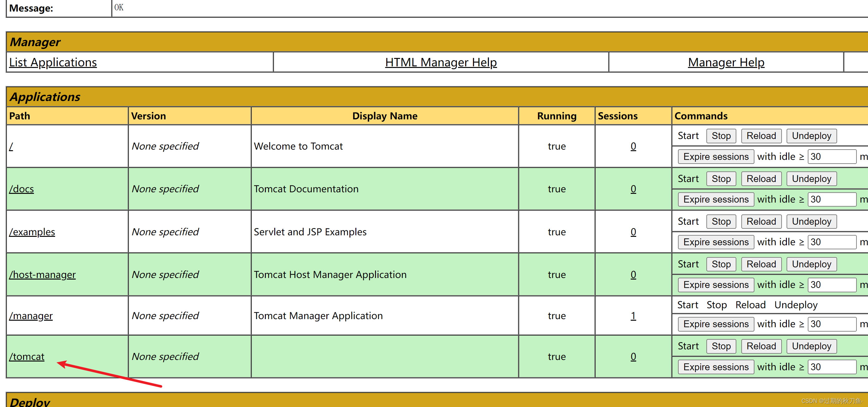The height and width of the screenshot is (407, 868).
Task: Open the /examples path link
Action: pyautogui.click(x=32, y=232)
